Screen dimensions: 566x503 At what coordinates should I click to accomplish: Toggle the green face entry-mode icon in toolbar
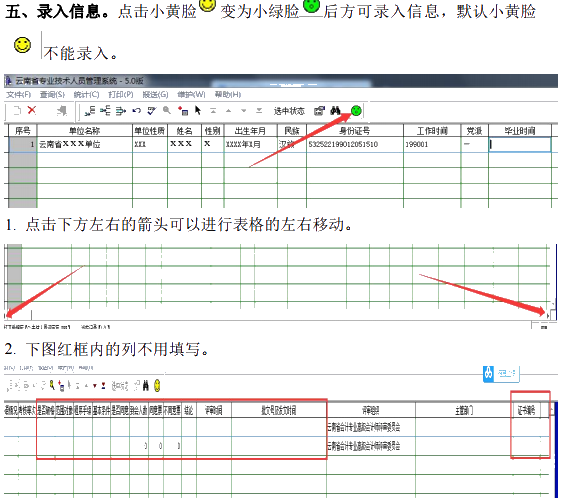pos(356,110)
